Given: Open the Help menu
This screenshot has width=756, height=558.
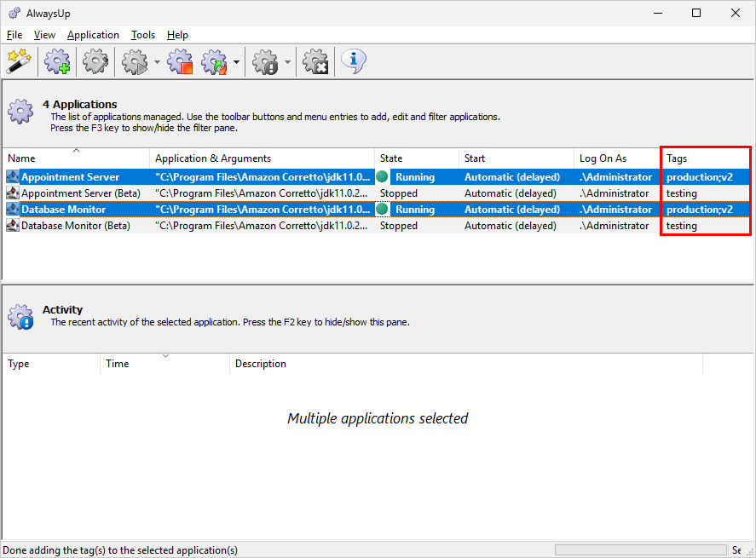Looking at the screenshot, I should click(x=177, y=35).
